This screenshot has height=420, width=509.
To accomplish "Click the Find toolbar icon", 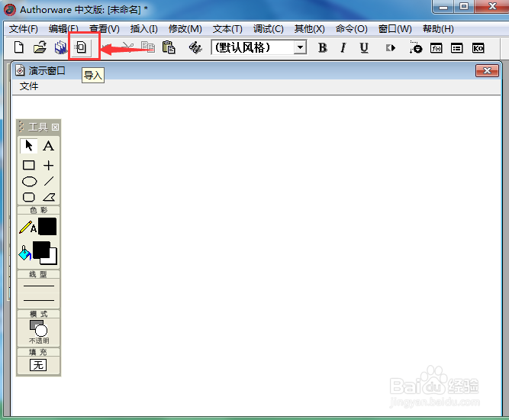I will [195, 48].
